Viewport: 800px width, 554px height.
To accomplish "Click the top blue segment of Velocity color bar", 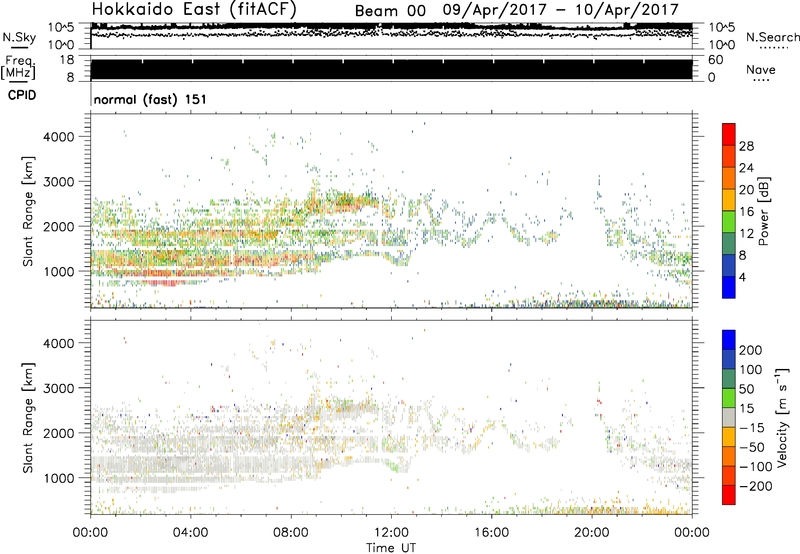I will [x=729, y=340].
